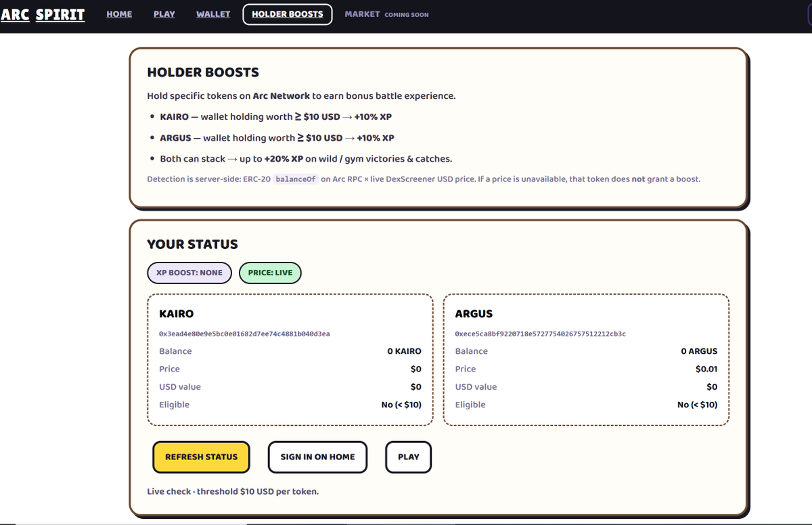This screenshot has width=812, height=525.
Task: Click KAIRO eligible value No (< $10)
Action: [x=401, y=405]
